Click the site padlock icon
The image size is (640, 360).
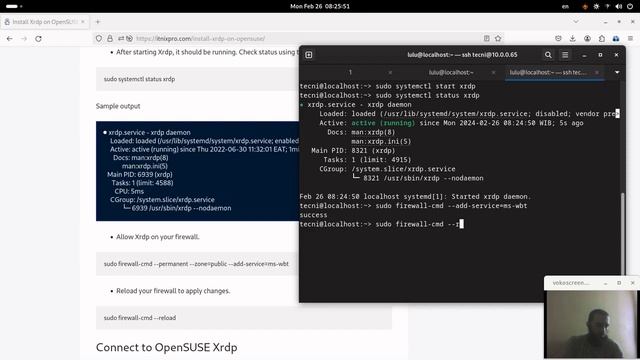pyautogui.click(x=110, y=38)
